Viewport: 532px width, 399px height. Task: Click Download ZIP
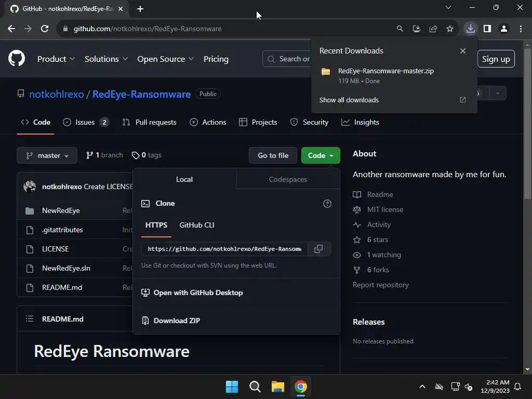click(x=177, y=320)
